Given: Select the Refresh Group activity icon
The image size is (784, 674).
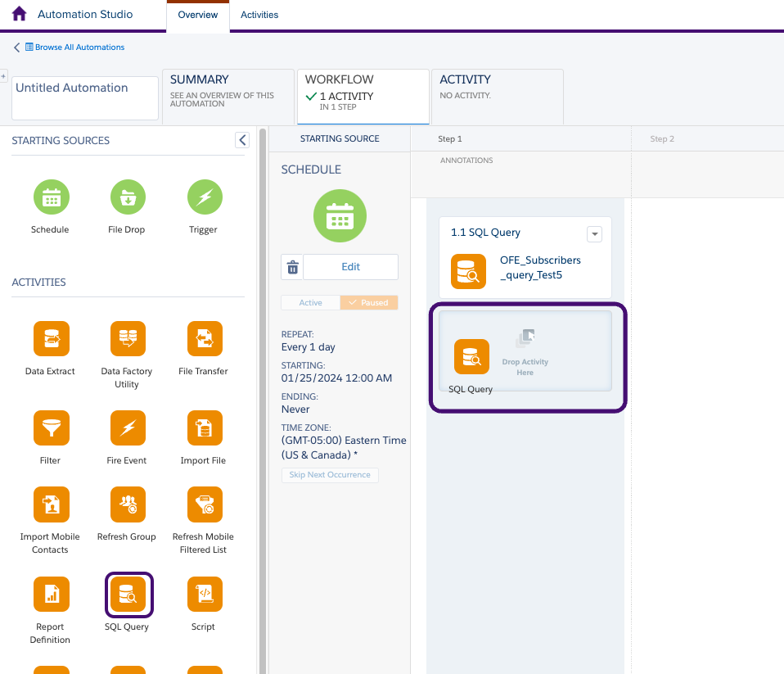Looking at the screenshot, I should point(127,504).
